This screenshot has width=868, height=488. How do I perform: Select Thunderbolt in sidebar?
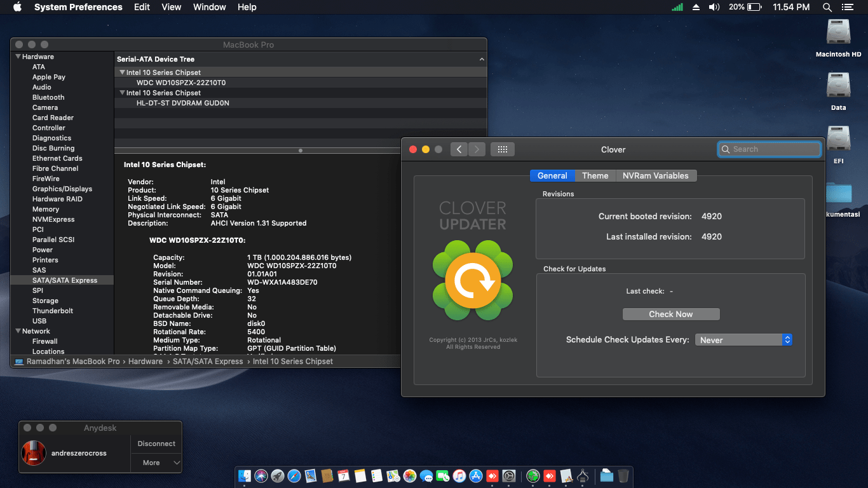[53, 311]
